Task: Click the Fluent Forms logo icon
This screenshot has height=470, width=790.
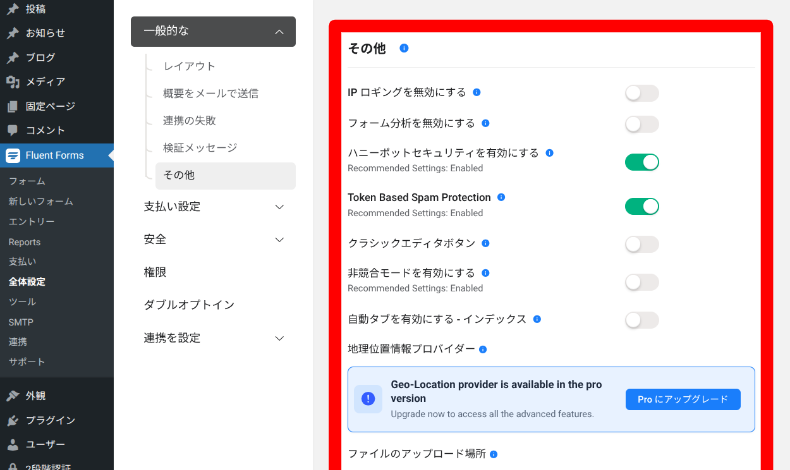Action: (x=13, y=155)
